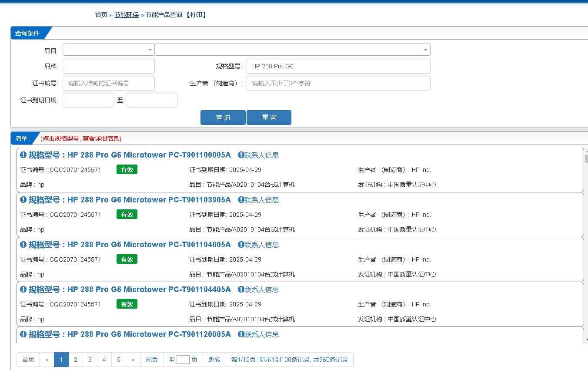
Task: Click 有效 status badge of PC-T901103905A
Action: (x=127, y=215)
